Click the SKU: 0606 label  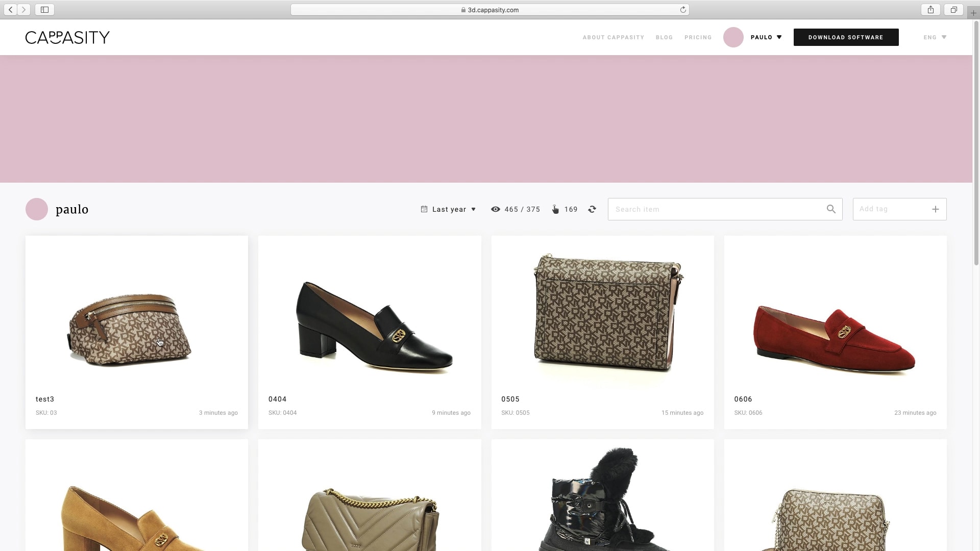point(748,413)
